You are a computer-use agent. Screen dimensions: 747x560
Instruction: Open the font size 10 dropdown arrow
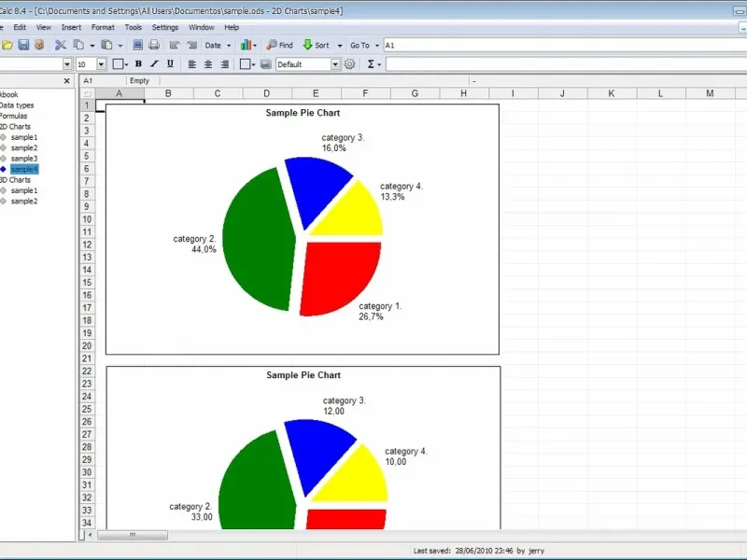[x=101, y=64]
